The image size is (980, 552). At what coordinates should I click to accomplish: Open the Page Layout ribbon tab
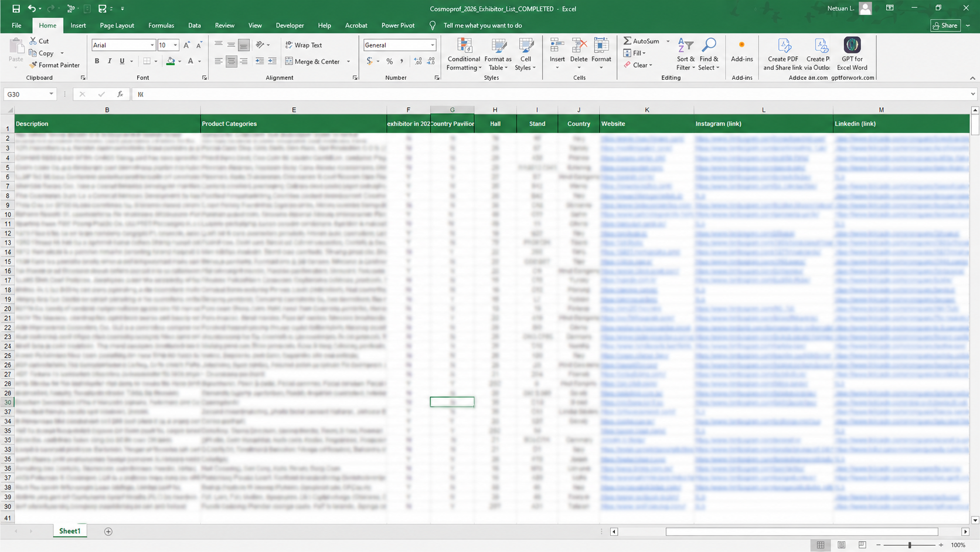(117, 25)
